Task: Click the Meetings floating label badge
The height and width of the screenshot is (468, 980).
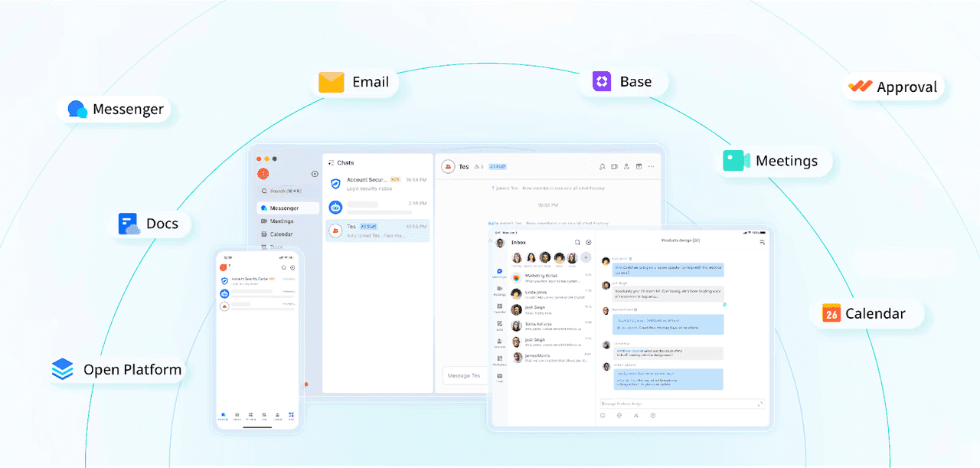Action: click(x=774, y=161)
